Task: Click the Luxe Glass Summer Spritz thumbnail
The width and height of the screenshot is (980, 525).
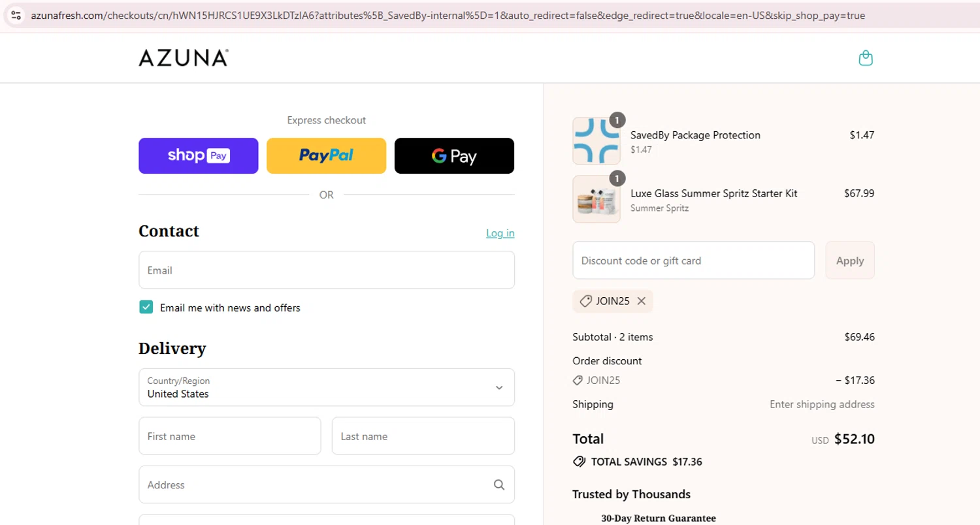Action: coord(596,199)
